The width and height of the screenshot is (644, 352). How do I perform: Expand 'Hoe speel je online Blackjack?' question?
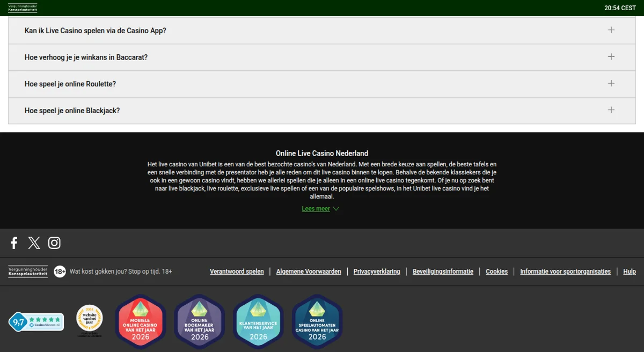click(322, 111)
